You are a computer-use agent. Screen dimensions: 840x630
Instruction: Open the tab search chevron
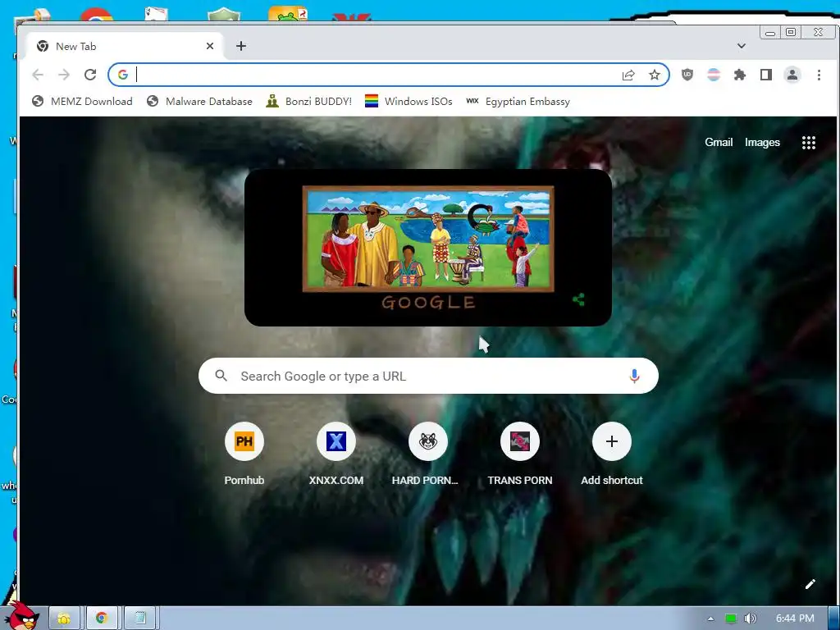(x=742, y=46)
